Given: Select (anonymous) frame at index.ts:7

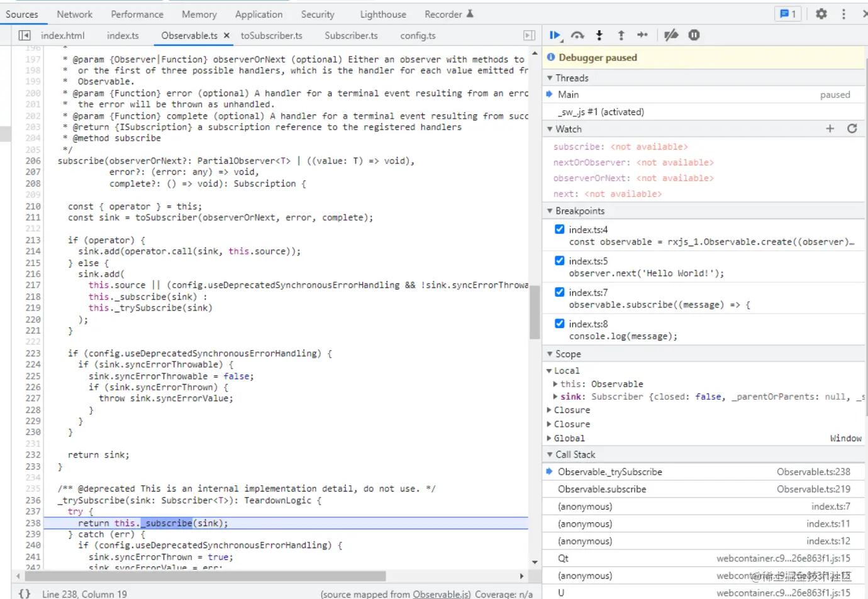Looking at the screenshot, I should coord(703,507).
